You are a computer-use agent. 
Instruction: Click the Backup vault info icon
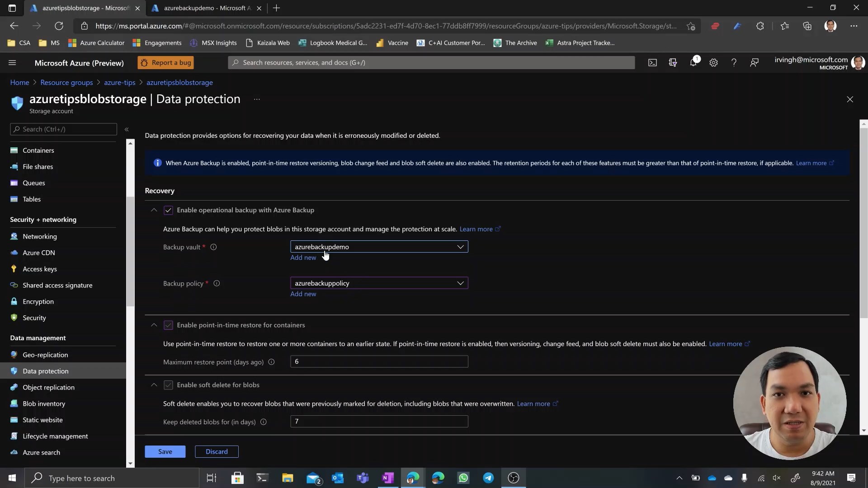click(213, 247)
